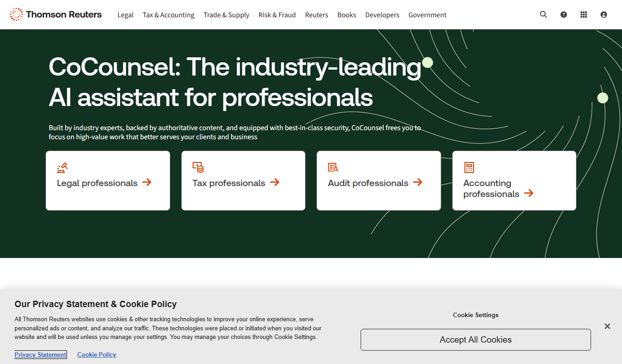Click the Audit professionals document search icon

point(333,167)
